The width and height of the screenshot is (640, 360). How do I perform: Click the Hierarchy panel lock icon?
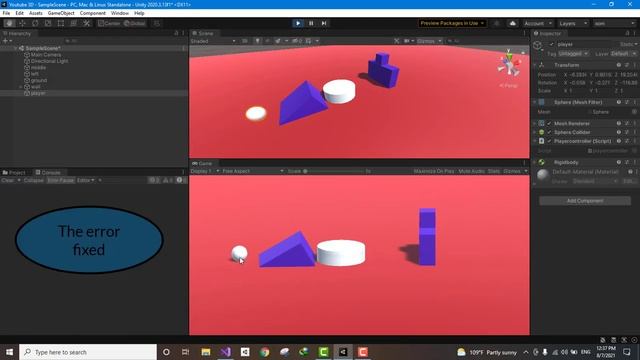(176, 33)
